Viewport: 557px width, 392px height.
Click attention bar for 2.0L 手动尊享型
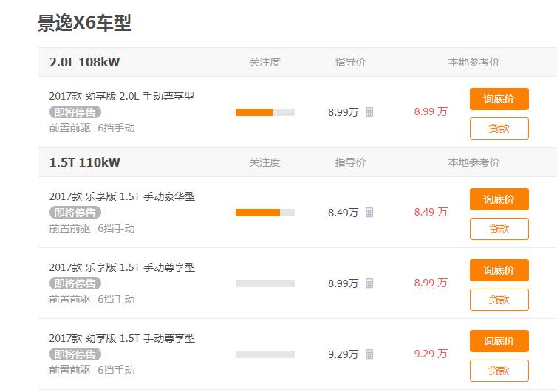(265, 112)
